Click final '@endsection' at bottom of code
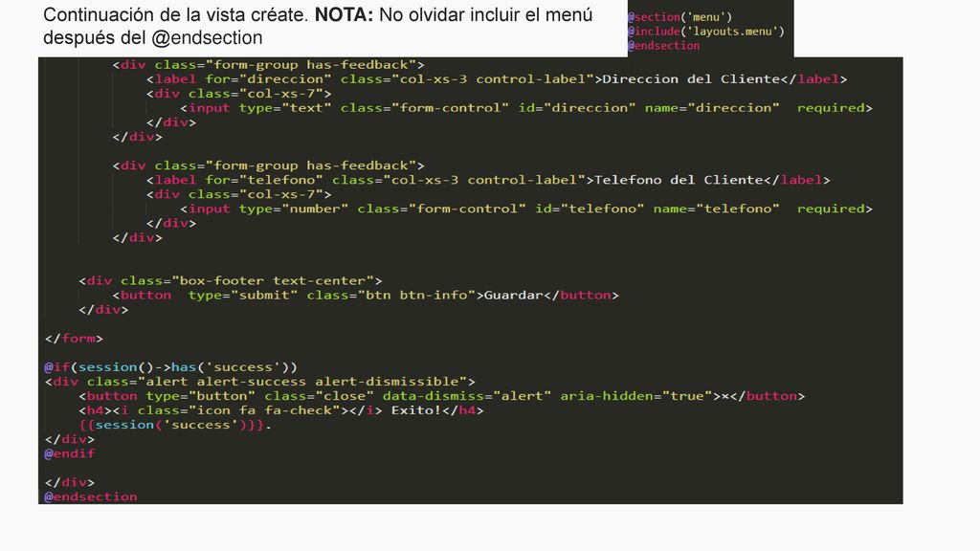Viewport: 980px width, 551px height. click(91, 496)
